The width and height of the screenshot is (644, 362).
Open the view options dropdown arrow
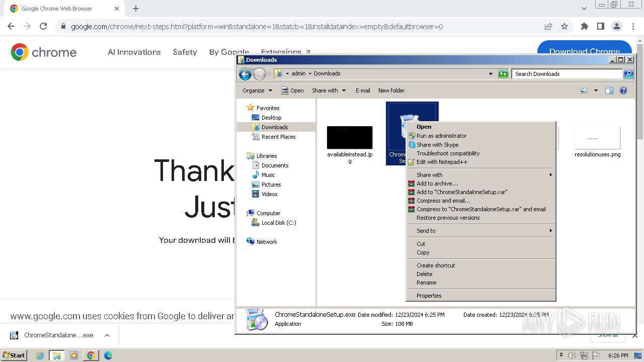pos(596,90)
